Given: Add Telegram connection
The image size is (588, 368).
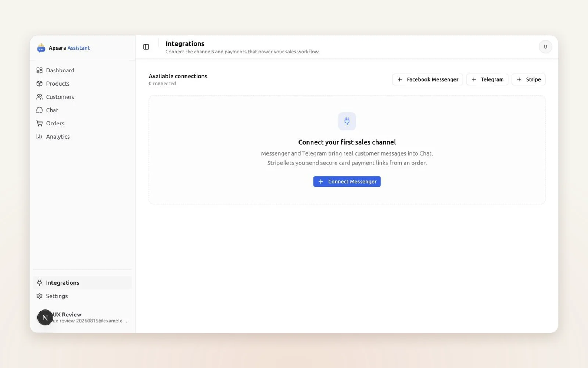Looking at the screenshot, I should pyautogui.click(x=487, y=79).
